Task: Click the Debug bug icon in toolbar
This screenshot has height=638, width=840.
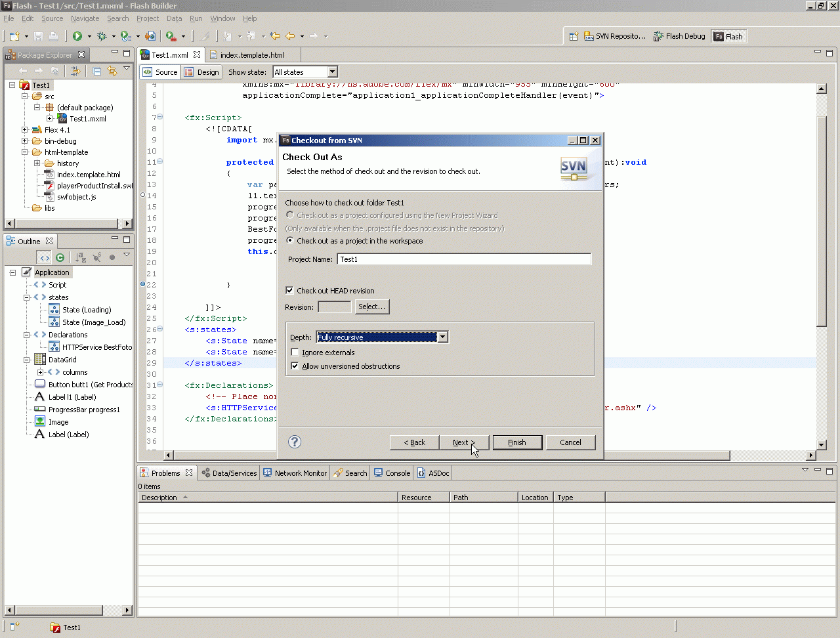Action: pos(102,36)
